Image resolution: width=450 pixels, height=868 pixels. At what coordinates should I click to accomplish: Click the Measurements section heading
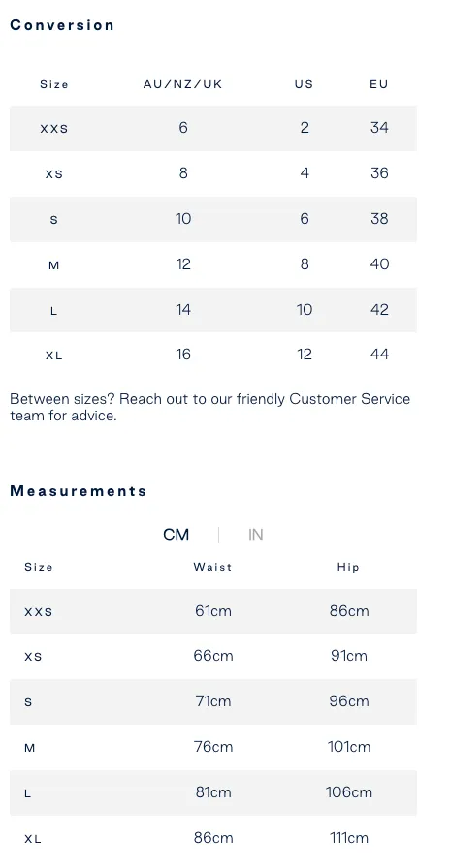79,491
